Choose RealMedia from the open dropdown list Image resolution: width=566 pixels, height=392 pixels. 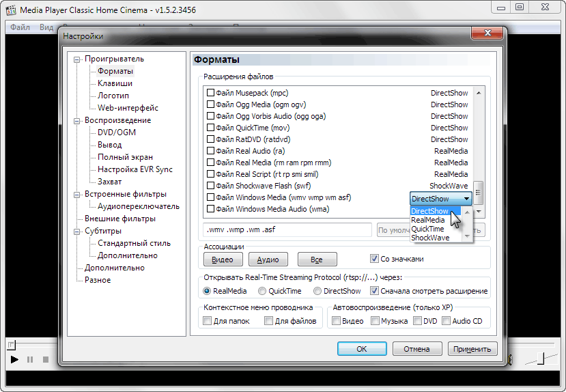pos(428,221)
